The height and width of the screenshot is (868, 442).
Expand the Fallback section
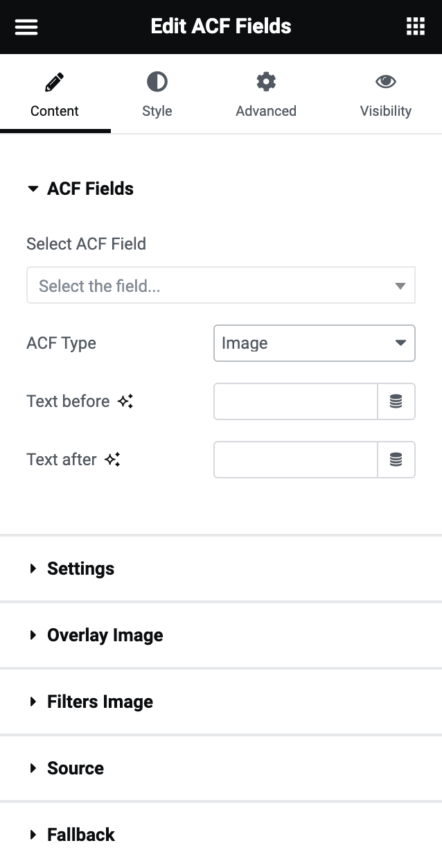(x=72, y=834)
